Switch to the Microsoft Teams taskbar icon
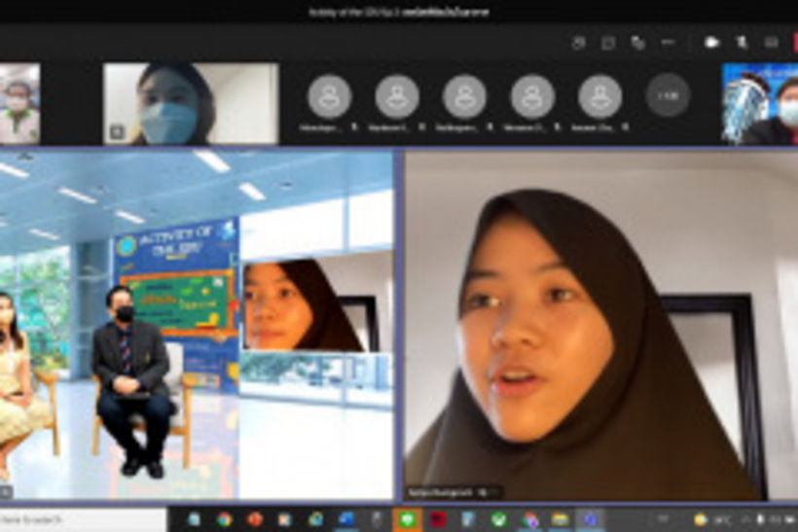Viewport: 798px width, 532px height. click(589, 520)
